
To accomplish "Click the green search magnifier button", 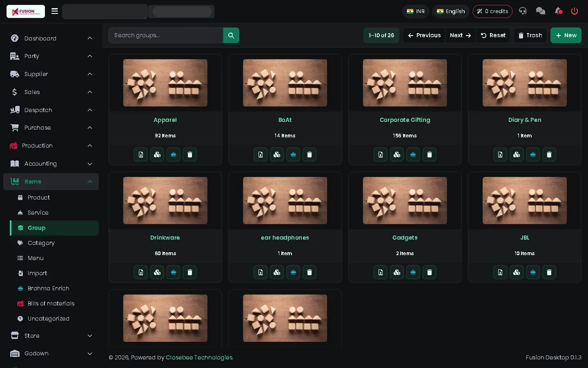I will pos(231,36).
